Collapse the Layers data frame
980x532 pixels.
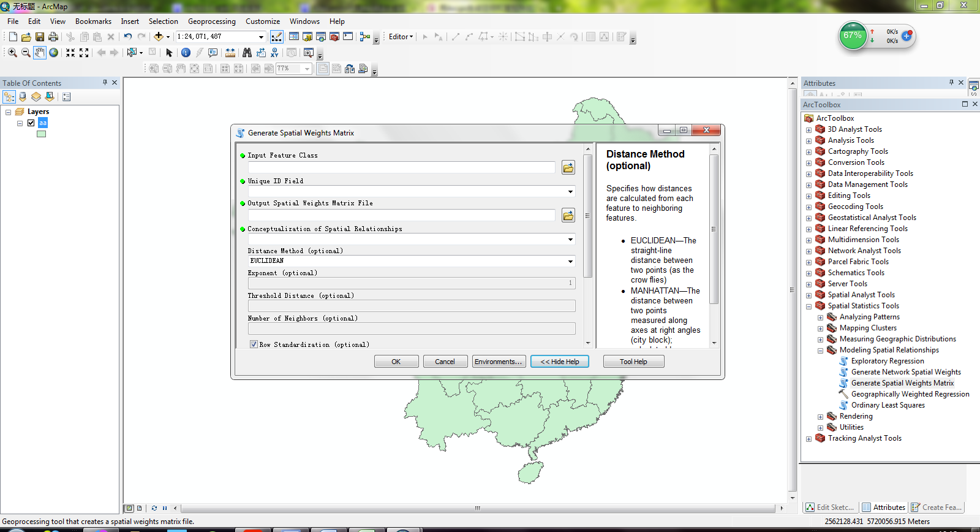coord(8,112)
